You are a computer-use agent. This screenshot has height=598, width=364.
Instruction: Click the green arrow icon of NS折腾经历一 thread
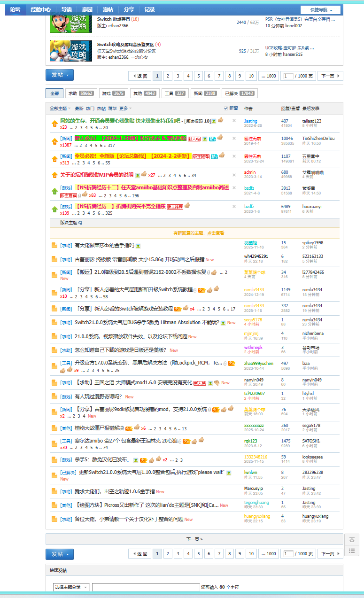[54, 209]
